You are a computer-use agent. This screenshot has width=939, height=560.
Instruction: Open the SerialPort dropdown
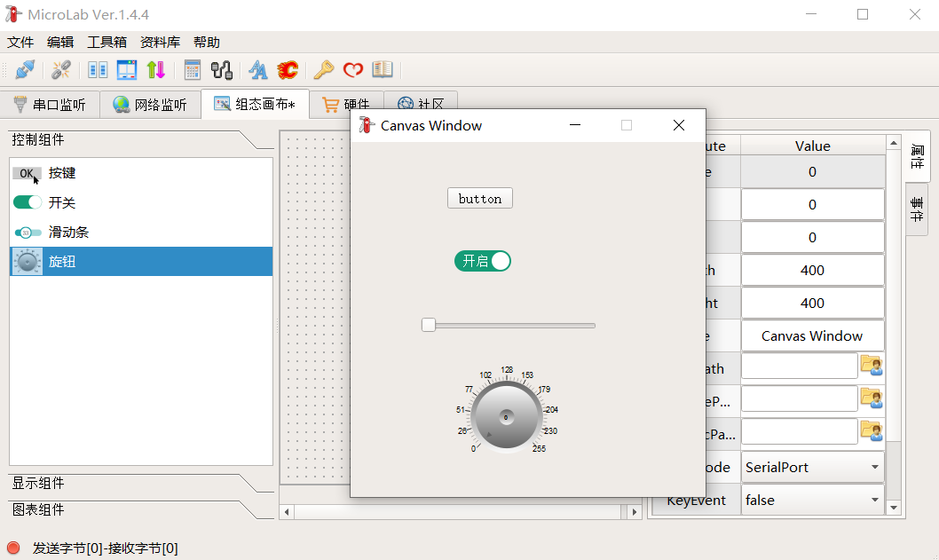813,467
